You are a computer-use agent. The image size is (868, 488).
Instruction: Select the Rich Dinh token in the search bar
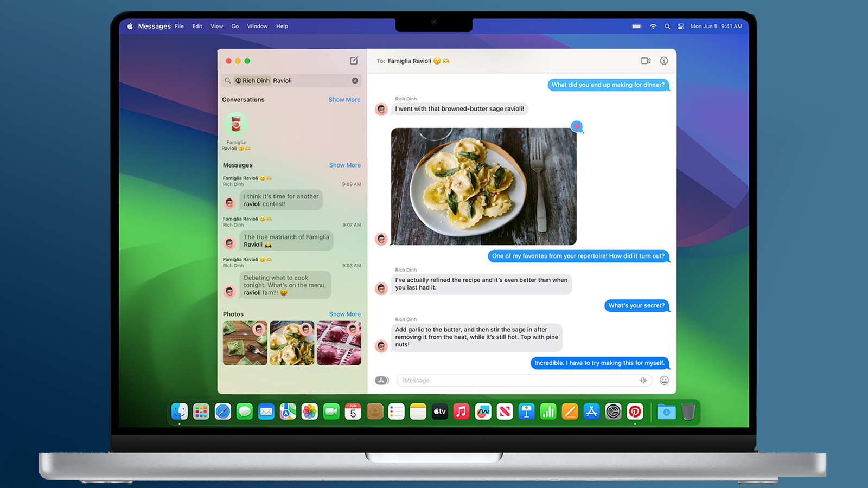(252, 80)
